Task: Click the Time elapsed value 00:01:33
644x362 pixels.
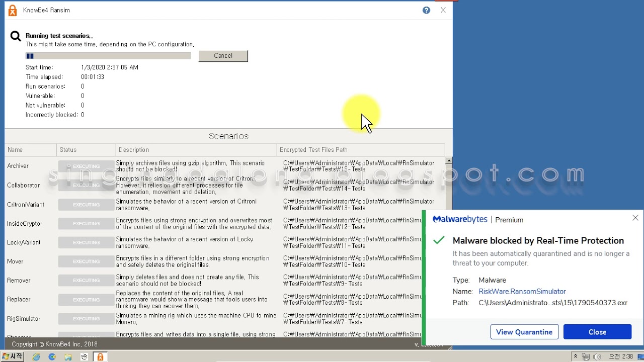Action: tap(93, 77)
